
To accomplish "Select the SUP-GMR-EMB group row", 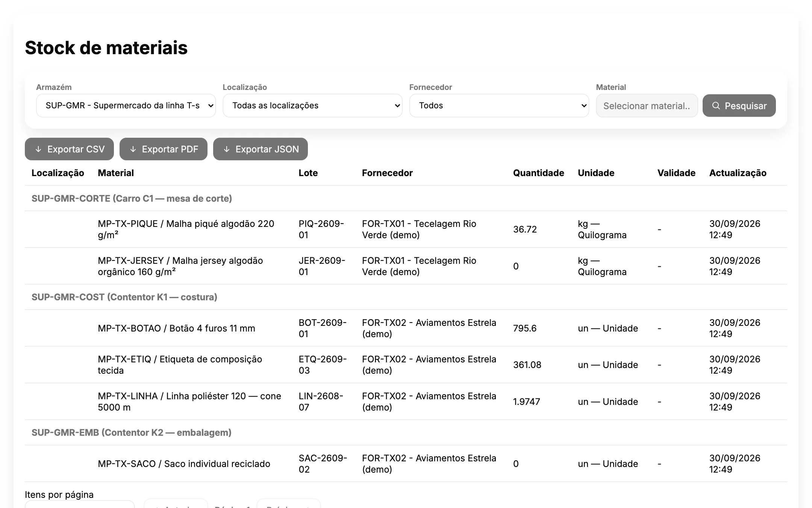I will coord(406,432).
